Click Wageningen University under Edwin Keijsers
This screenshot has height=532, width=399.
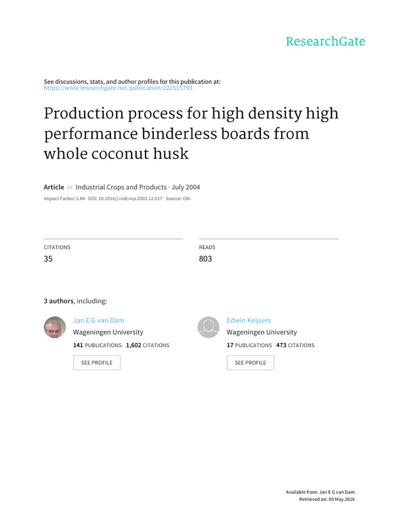(262, 332)
